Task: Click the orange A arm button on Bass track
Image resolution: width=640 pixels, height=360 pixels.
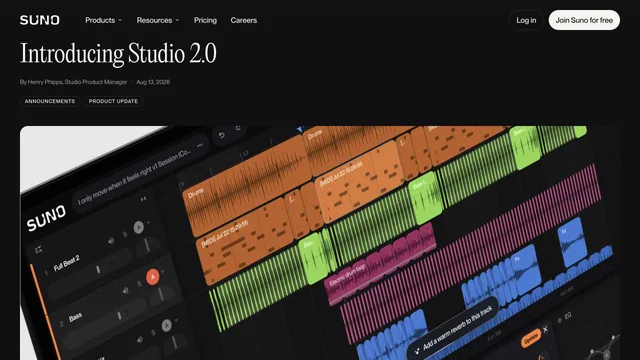Action: point(153,277)
